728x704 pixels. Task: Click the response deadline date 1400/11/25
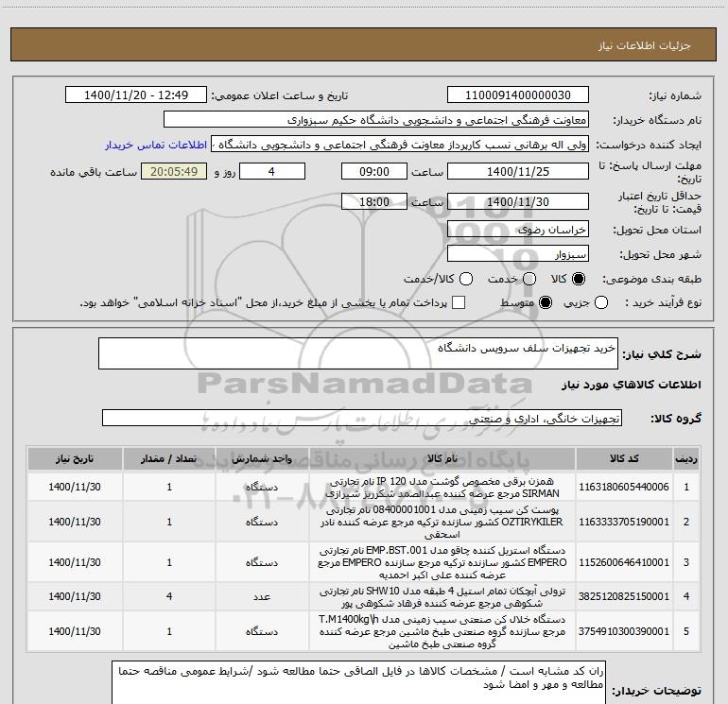point(518,171)
